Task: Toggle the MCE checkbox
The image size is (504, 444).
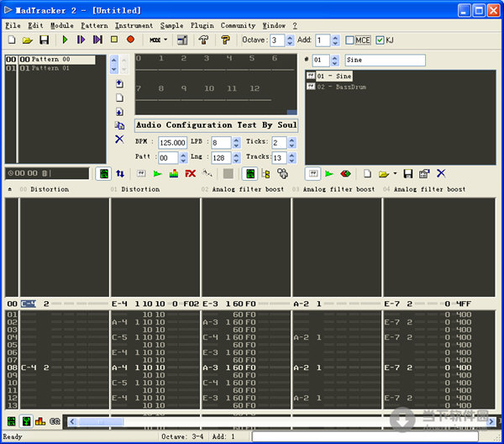Action: 350,40
